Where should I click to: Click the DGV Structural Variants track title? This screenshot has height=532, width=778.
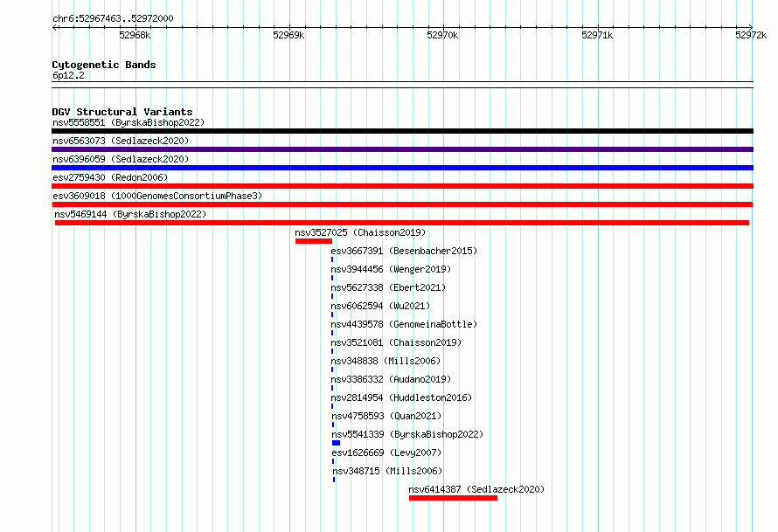(x=122, y=112)
